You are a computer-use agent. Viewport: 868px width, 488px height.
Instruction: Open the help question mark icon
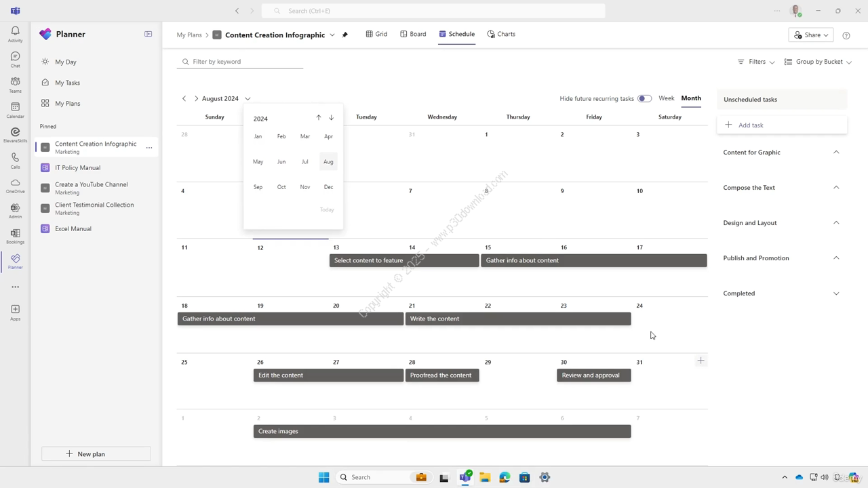(x=846, y=35)
